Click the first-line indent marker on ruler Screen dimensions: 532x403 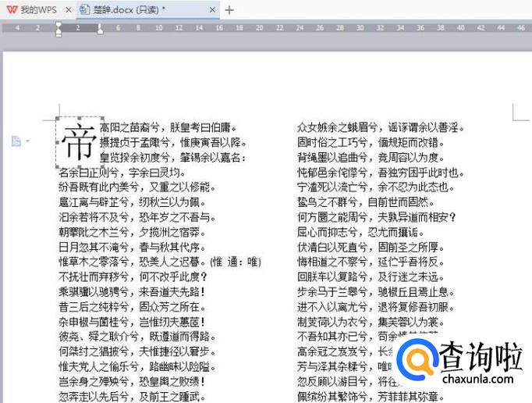(x=59, y=25)
